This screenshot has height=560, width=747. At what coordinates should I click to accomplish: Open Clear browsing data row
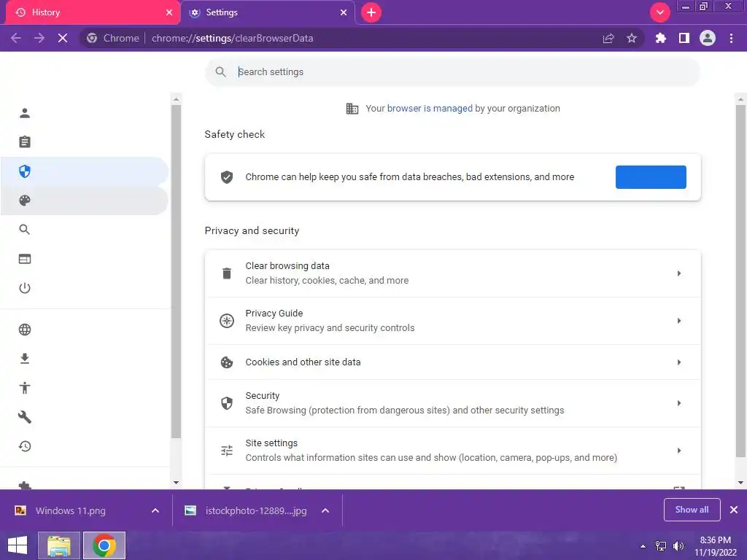click(x=452, y=273)
